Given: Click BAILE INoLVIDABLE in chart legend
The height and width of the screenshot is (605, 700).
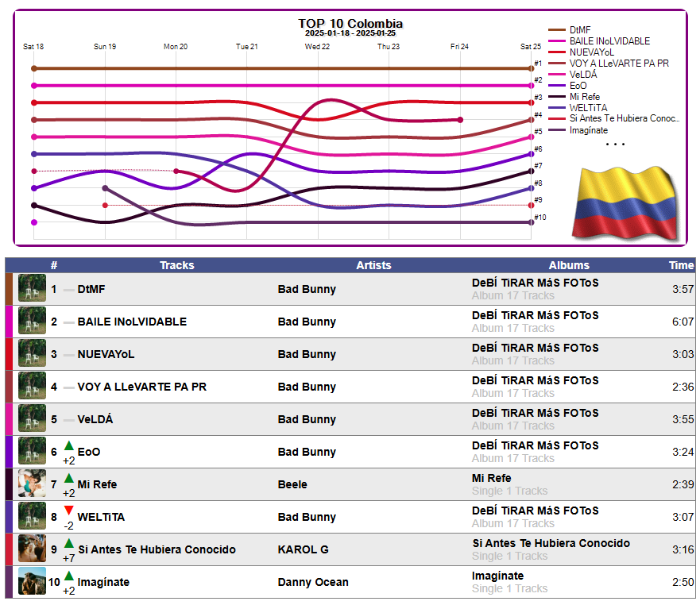Looking at the screenshot, I should (x=610, y=41).
